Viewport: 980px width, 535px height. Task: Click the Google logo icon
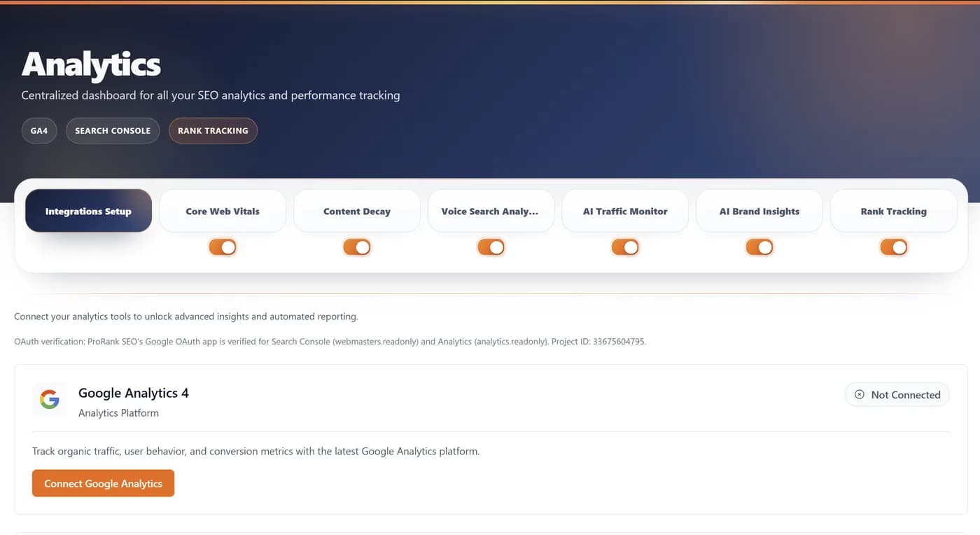coord(49,400)
